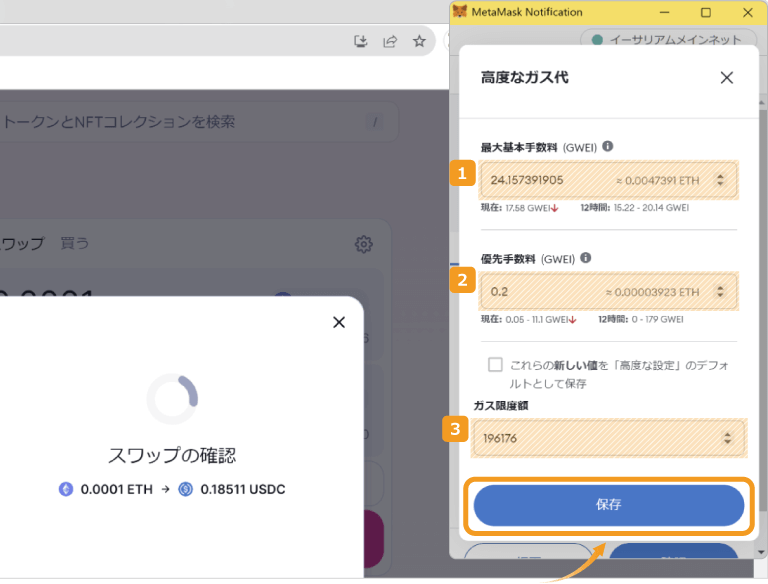This screenshot has width=768, height=584.
Task: Click the MetaMask window scroll down arrow
Action: coord(762,552)
